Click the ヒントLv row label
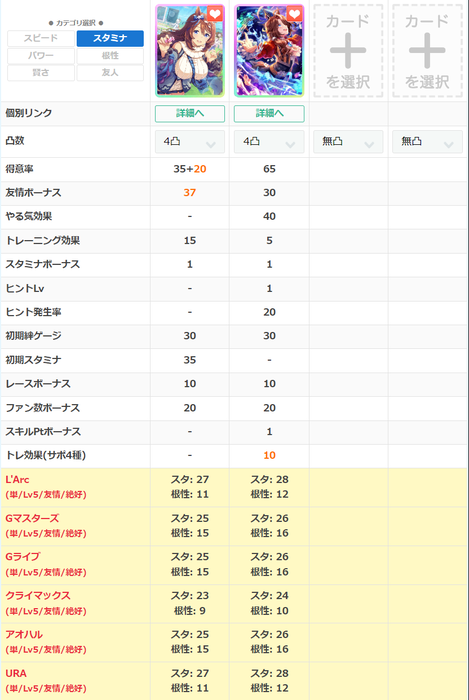469x700 pixels. click(x=25, y=288)
